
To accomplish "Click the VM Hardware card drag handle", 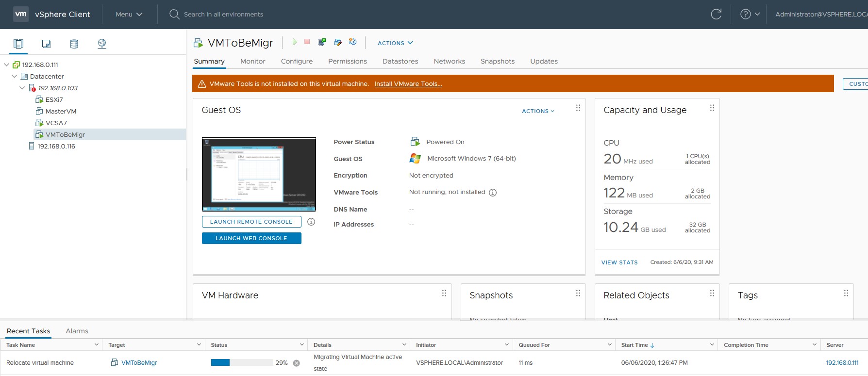I will [x=444, y=294].
